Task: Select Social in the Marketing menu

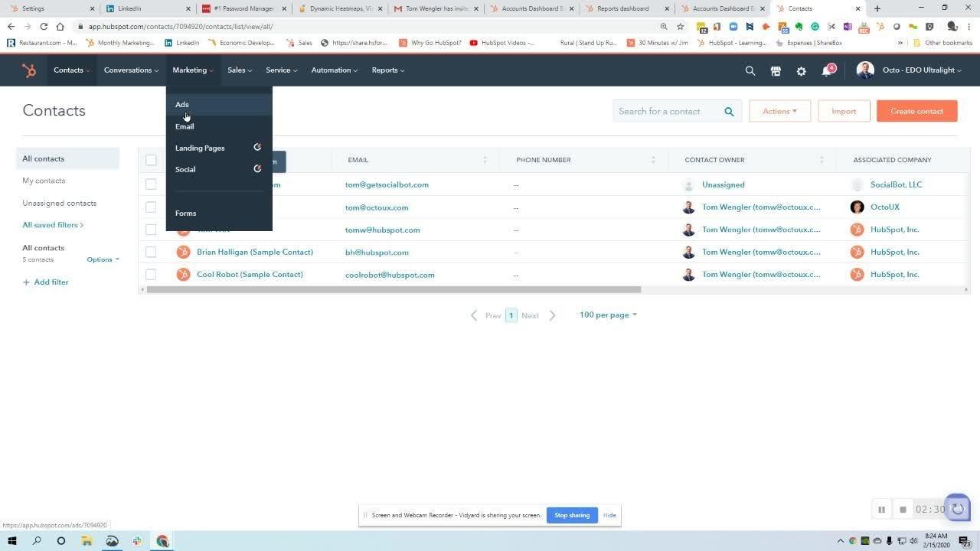Action: pyautogui.click(x=219, y=169)
